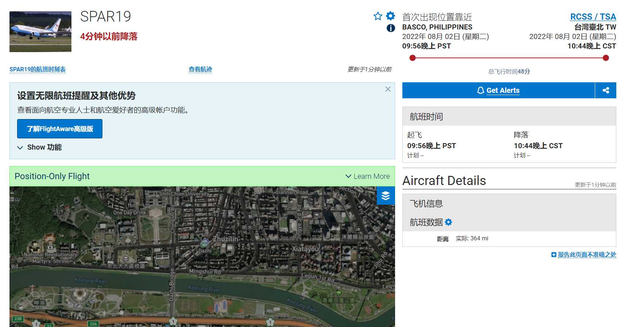Click the bell Get Alerts button
This screenshot has height=327, width=644.
click(x=499, y=90)
